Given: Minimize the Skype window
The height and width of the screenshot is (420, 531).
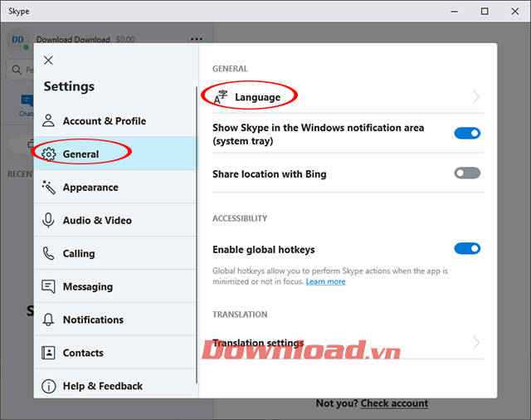Looking at the screenshot, I should [x=454, y=11].
